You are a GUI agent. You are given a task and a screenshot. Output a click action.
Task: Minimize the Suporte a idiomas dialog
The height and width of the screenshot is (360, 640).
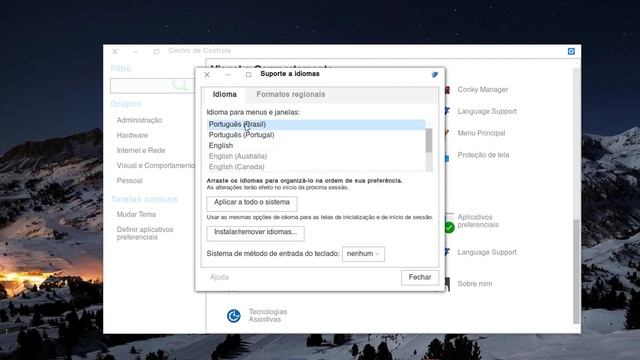coord(228,75)
